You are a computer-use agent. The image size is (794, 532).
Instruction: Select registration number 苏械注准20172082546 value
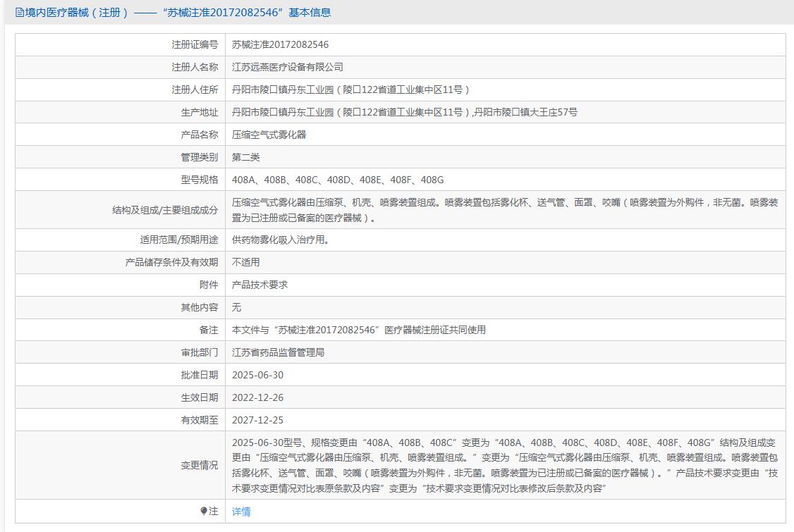(x=280, y=44)
